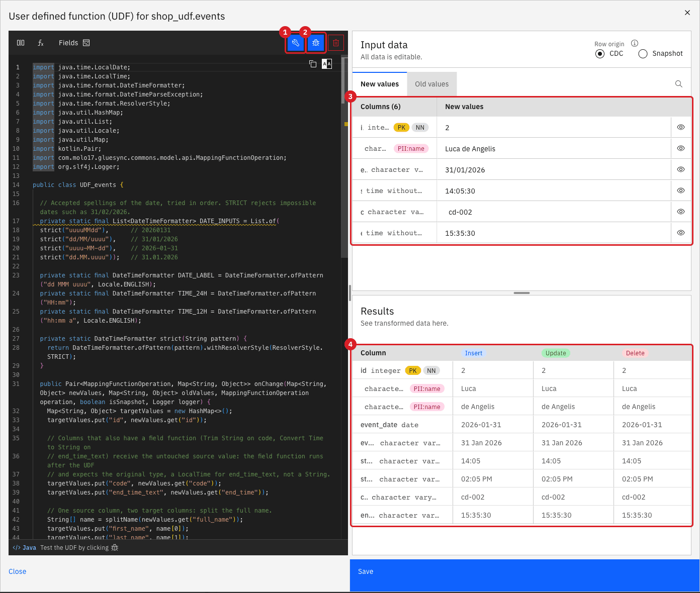Click the wrench build UDF icon

click(296, 43)
